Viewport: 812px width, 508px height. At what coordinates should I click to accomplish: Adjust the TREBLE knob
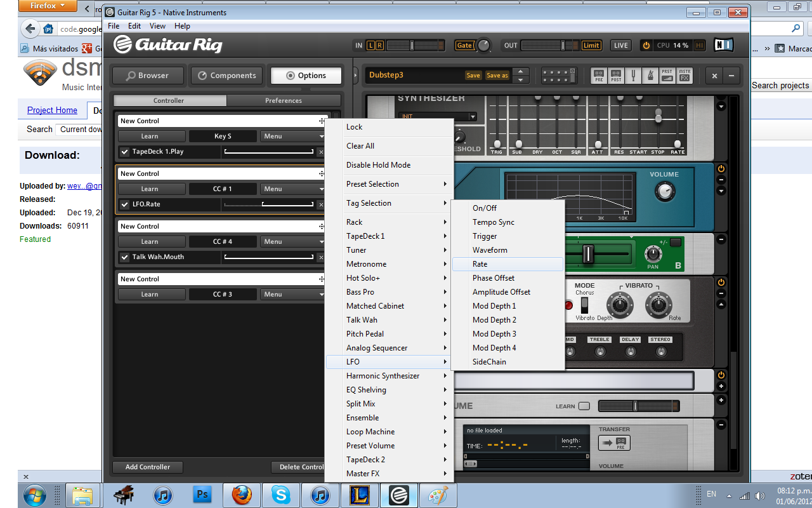click(599, 351)
